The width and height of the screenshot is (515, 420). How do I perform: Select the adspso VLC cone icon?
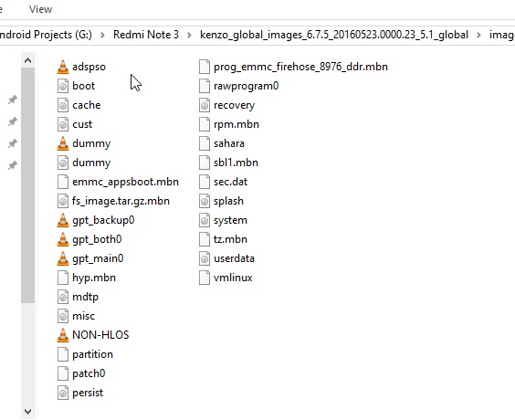click(x=63, y=67)
